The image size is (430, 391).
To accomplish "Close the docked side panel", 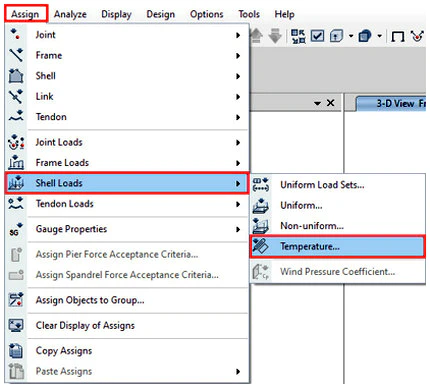I will click(330, 103).
